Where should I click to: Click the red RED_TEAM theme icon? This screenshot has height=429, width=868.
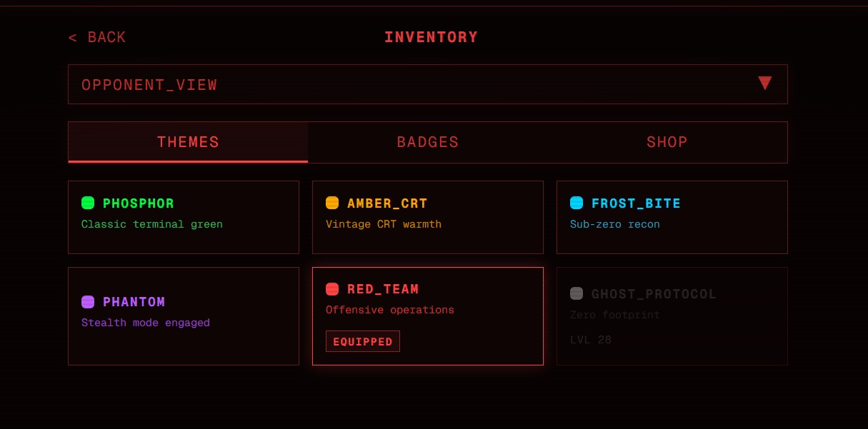pyautogui.click(x=332, y=288)
